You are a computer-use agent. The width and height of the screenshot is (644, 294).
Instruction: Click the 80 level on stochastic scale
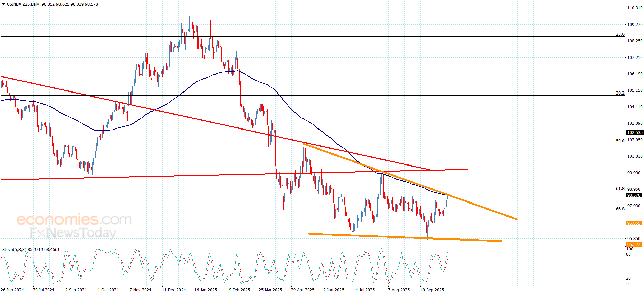click(x=628, y=254)
